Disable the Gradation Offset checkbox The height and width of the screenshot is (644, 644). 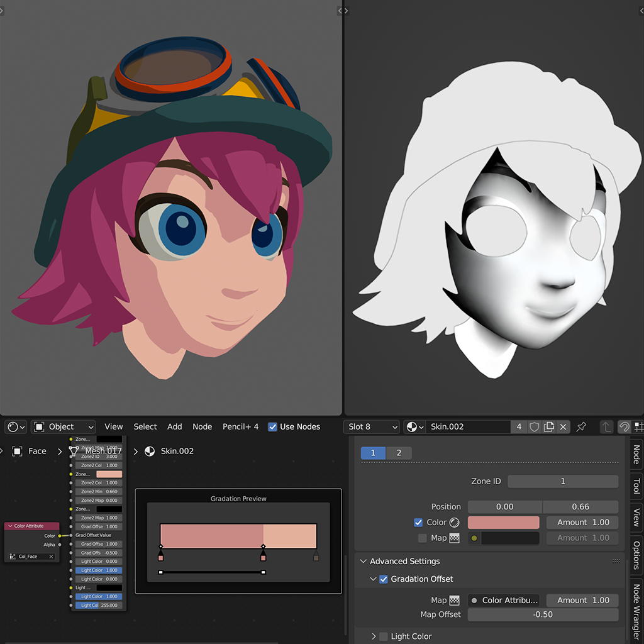tap(384, 579)
